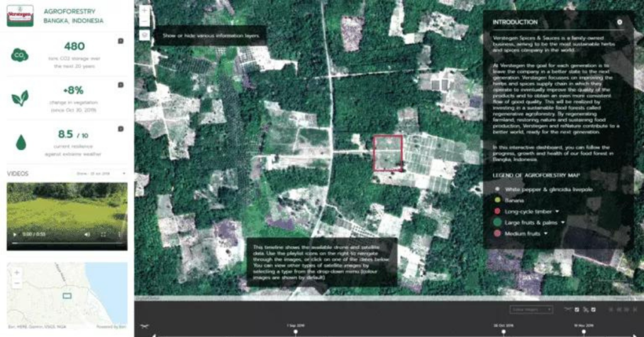Select the 28 Oct 2019 timeline marker

click(503, 333)
